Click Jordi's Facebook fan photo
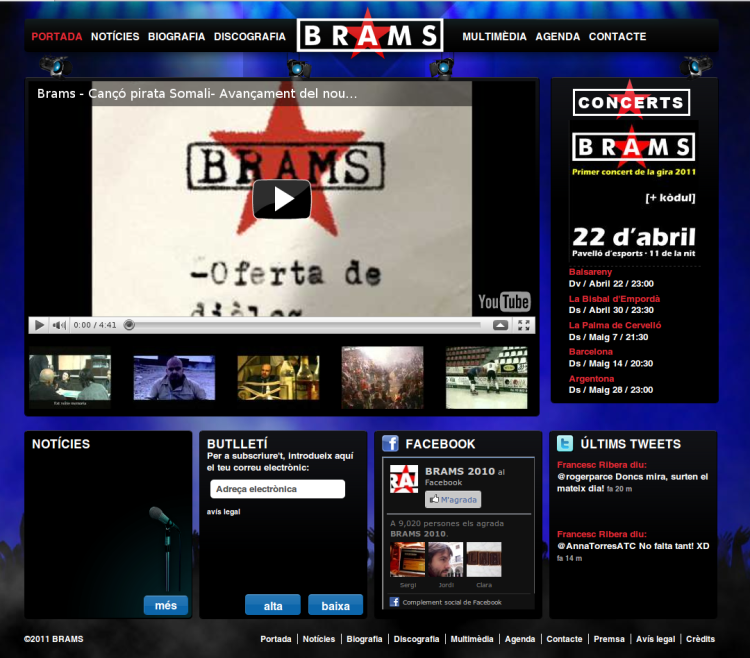Viewport: 750px width, 658px height. [x=446, y=559]
